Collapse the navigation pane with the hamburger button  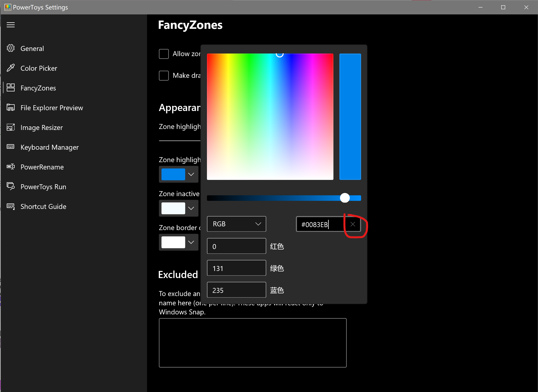coord(10,25)
